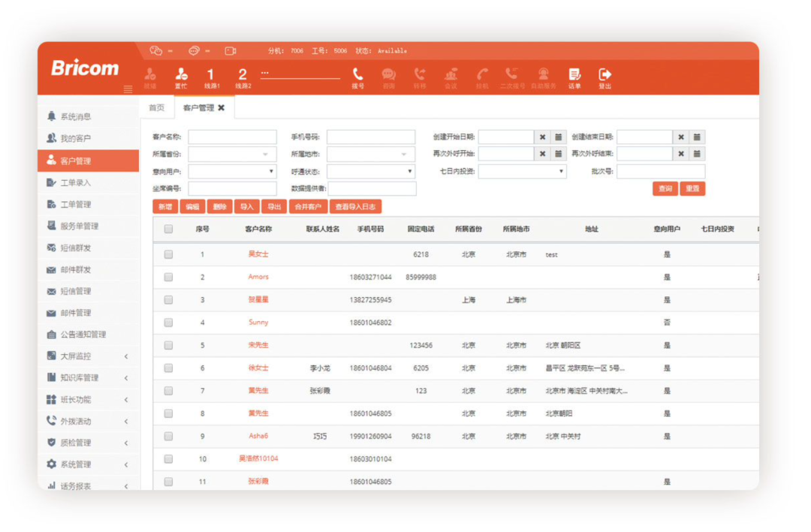The height and width of the screenshot is (532, 811).
Task: Tick the checkbox for row 2 Amors
Action: [x=168, y=277]
